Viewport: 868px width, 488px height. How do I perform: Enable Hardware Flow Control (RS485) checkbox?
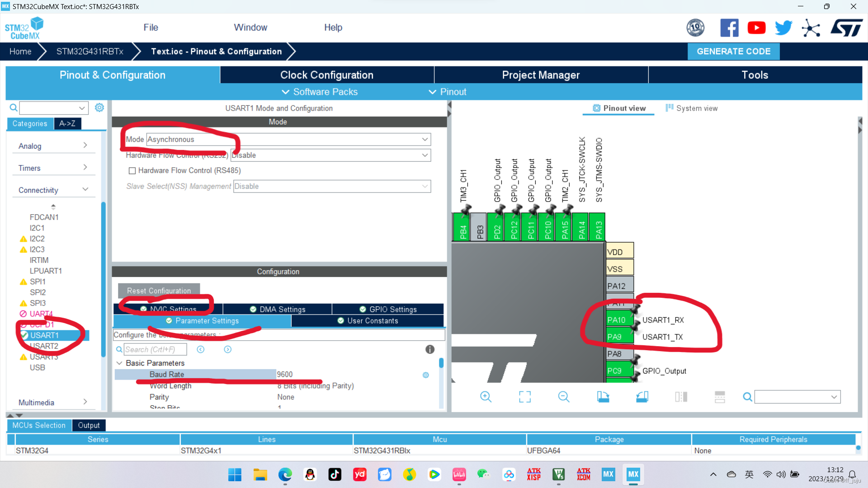(132, 171)
